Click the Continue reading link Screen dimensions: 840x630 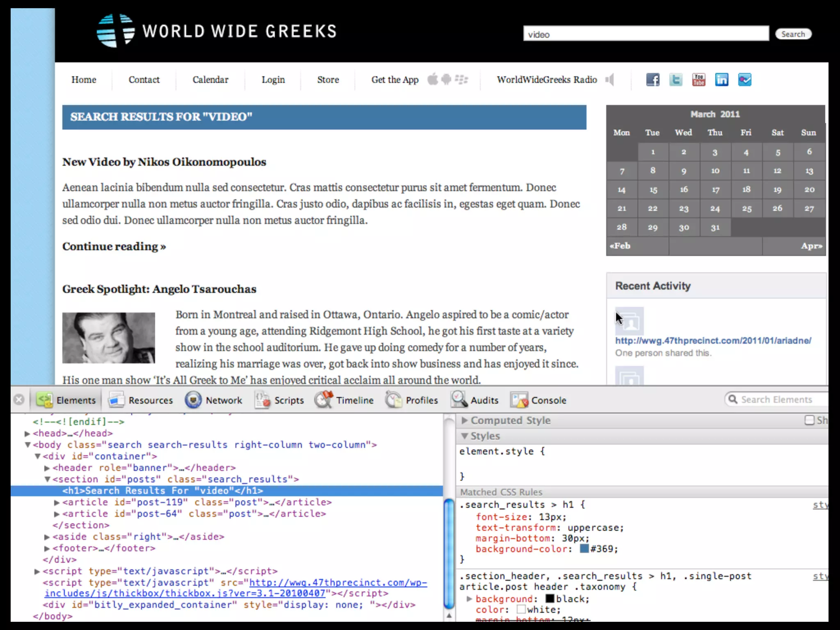[x=114, y=246]
